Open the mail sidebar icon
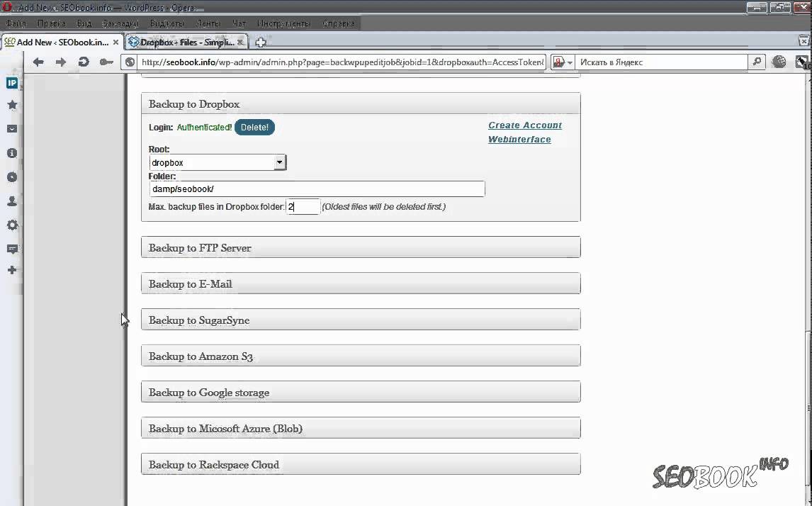The height and width of the screenshot is (506, 812). tap(12, 129)
